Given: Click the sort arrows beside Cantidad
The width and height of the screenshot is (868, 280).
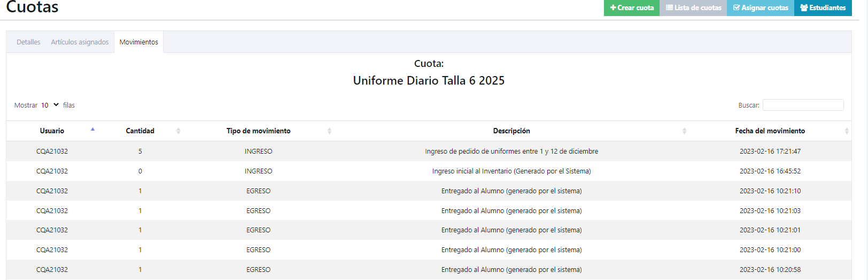Looking at the screenshot, I should pos(179,131).
